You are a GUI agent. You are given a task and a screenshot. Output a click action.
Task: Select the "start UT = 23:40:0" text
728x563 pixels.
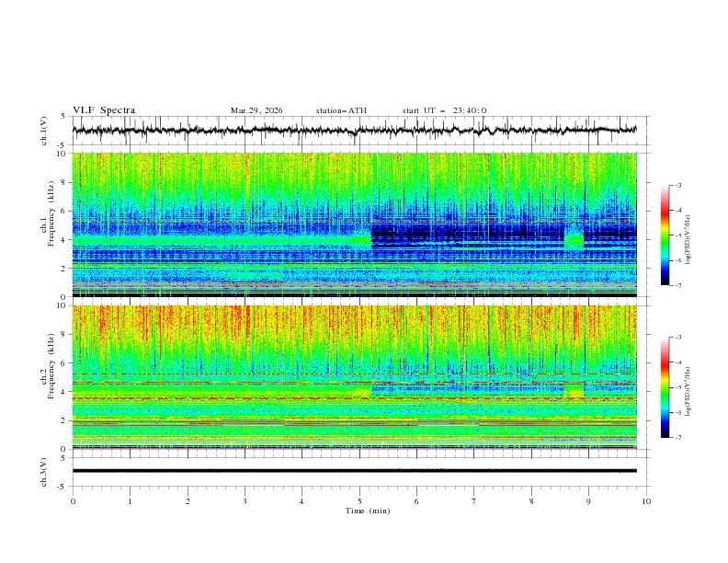tap(444, 110)
